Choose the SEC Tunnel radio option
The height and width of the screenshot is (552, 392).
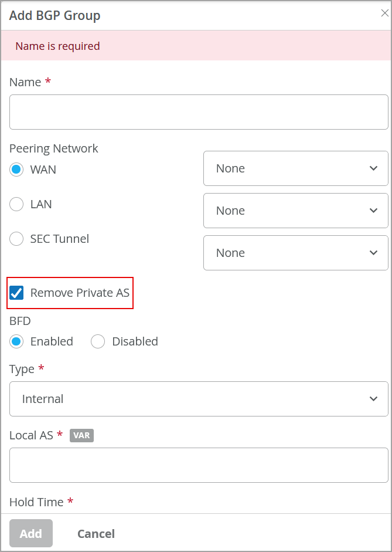[16, 239]
